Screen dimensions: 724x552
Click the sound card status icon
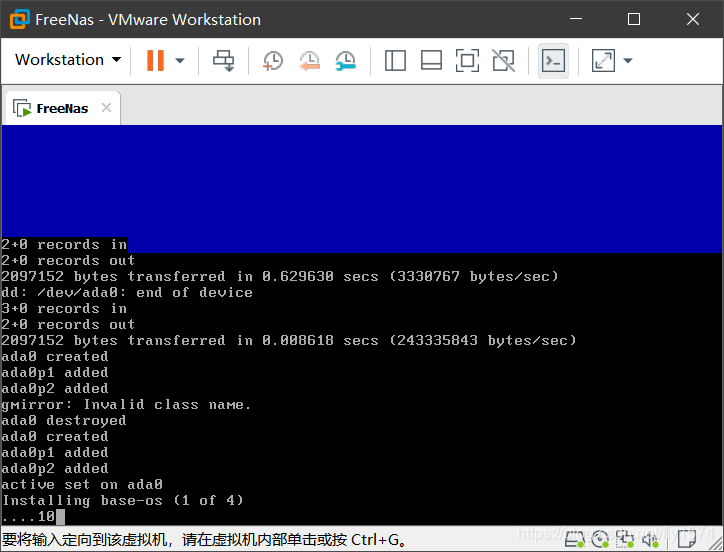[650, 539]
